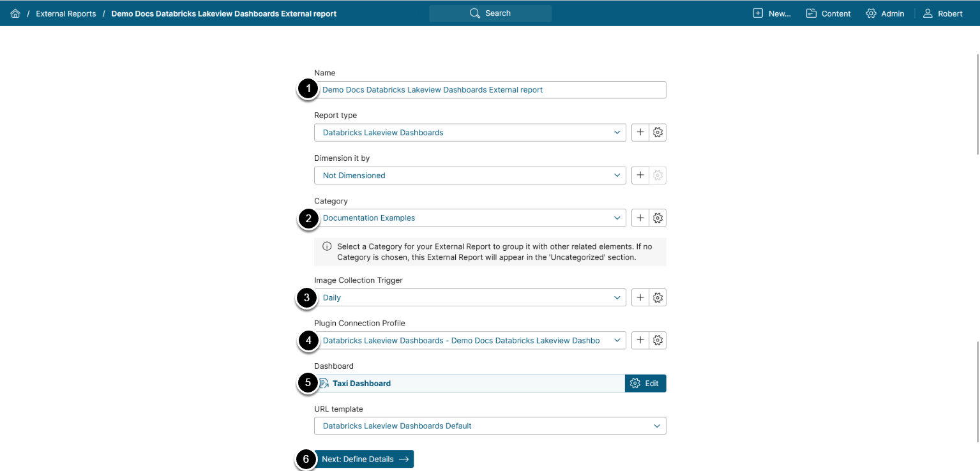Image resolution: width=980 pixels, height=471 pixels.
Task: Add new Plugin Connection Profile
Action: tap(640, 341)
